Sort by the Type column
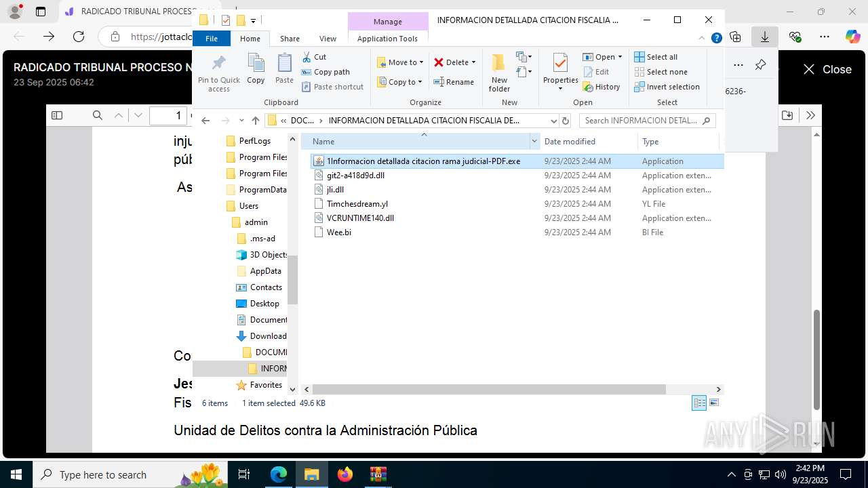Viewport: 868px width, 488px height. coord(678,142)
